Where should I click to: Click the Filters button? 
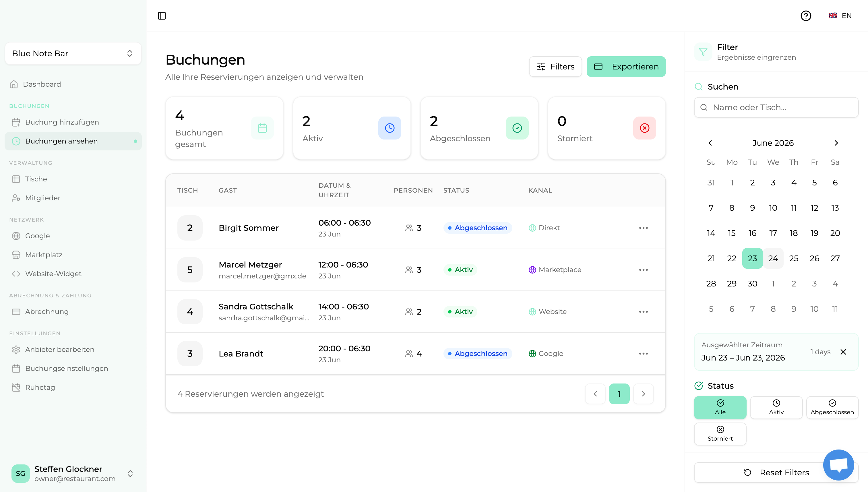pyautogui.click(x=555, y=67)
